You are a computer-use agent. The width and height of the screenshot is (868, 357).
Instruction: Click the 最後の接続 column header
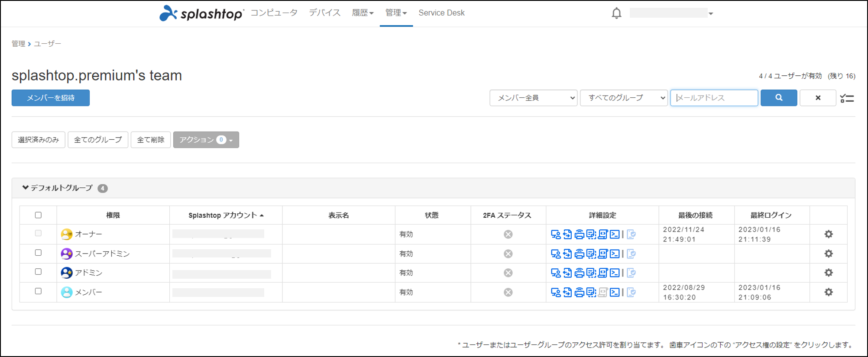696,215
